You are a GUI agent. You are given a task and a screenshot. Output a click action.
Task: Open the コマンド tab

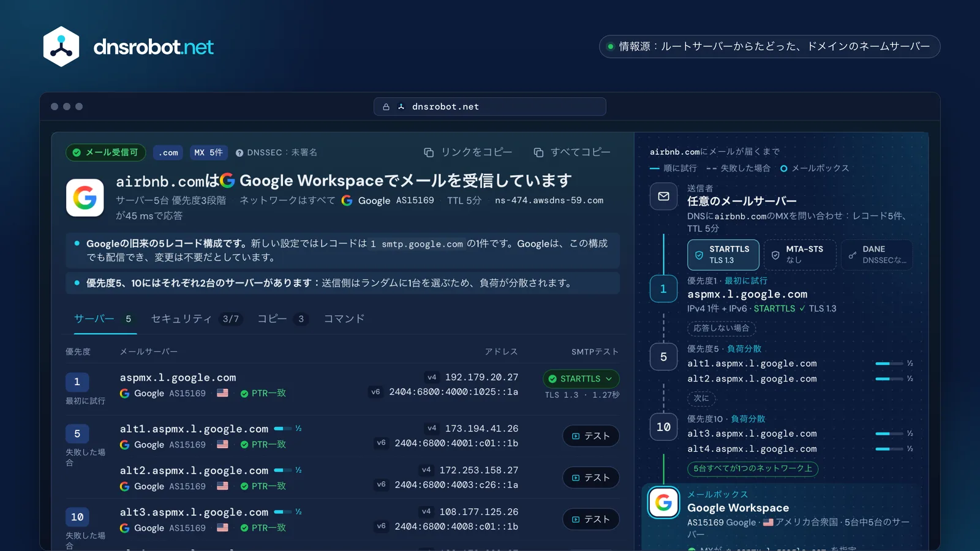coord(344,319)
